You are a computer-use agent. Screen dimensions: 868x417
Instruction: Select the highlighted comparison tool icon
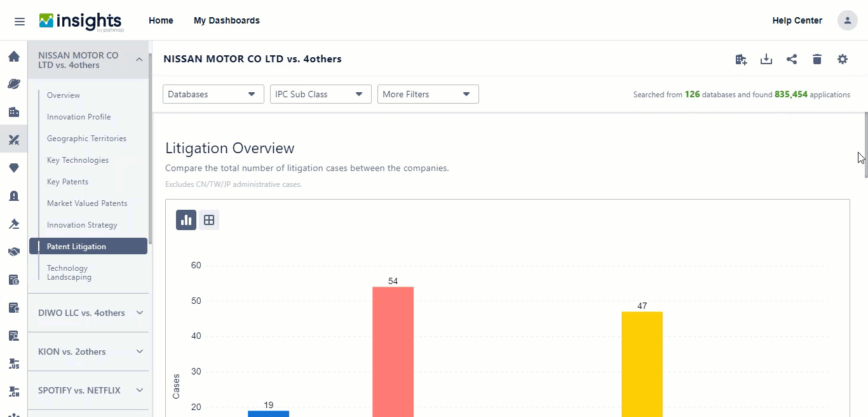click(x=13, y=139)
